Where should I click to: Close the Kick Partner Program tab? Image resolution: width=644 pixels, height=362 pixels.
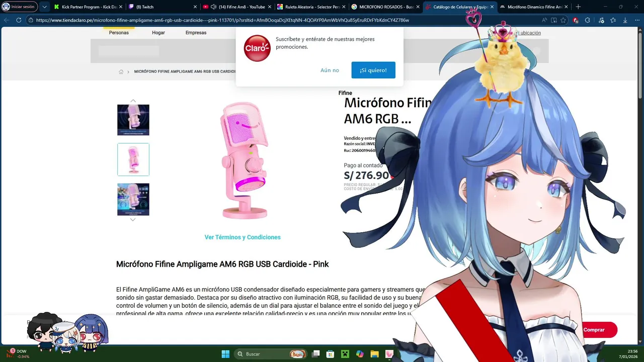[120, 7]
